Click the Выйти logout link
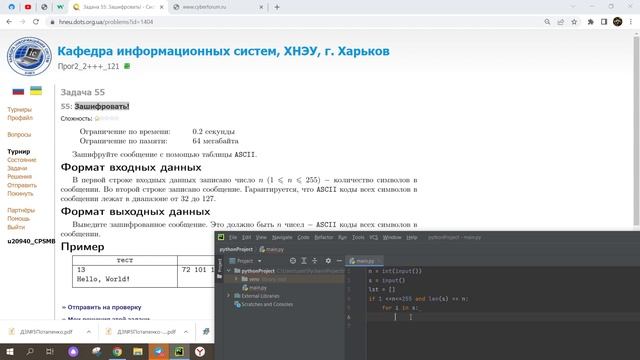 pyautogui.click(x=16, y=227)
